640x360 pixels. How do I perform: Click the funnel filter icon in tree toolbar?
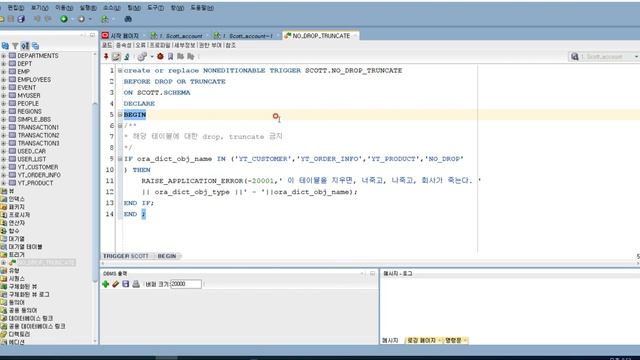click(x=15, y=46)
